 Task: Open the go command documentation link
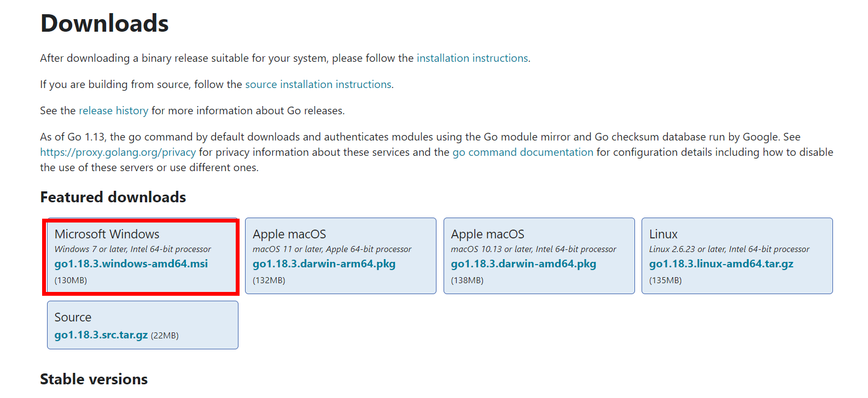coord(522,153)
